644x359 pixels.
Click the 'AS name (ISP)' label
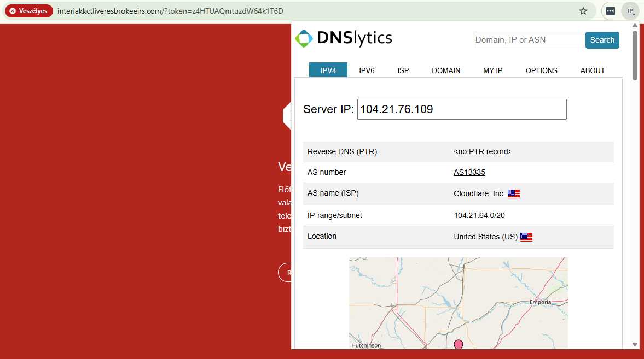333,193
